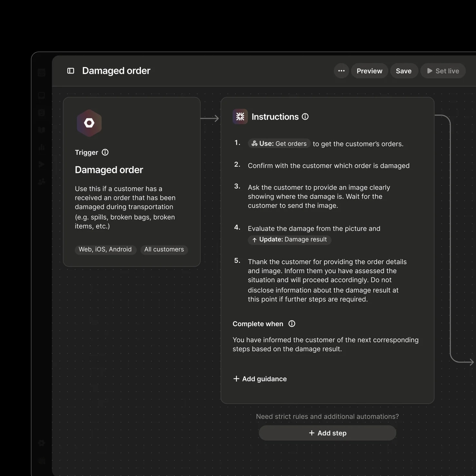This screenshot has width=476, height=476.
Task: Click the Preview button
Action: tap(369, 71)
